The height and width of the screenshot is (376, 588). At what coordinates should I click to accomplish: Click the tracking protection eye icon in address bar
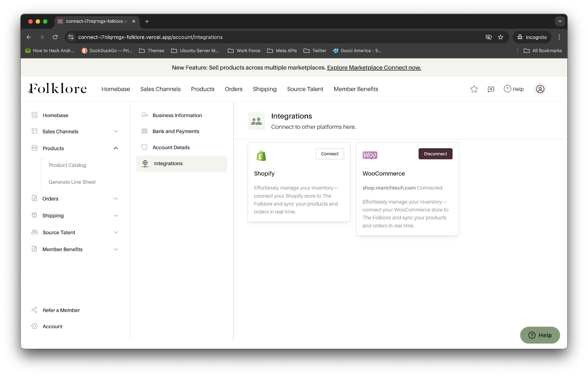point(489,37)
